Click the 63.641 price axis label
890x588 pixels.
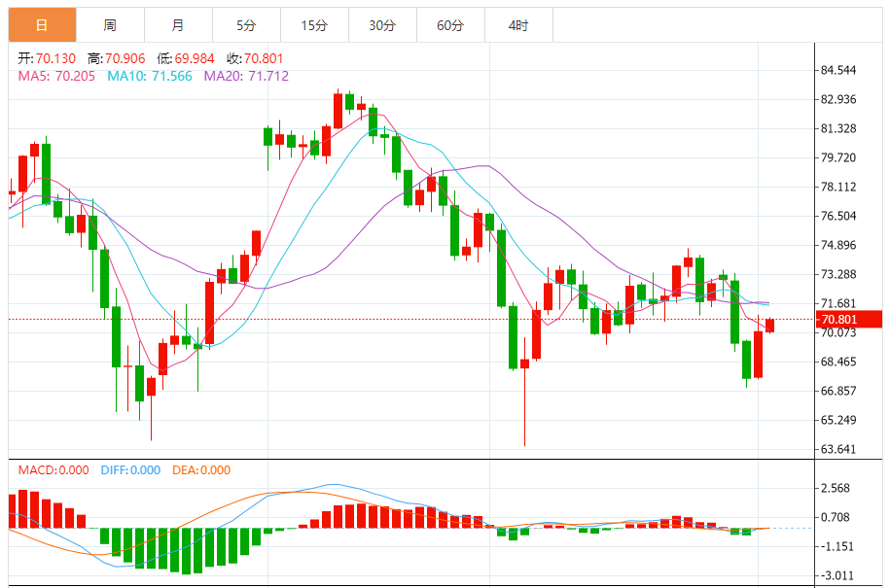(838, 449)
